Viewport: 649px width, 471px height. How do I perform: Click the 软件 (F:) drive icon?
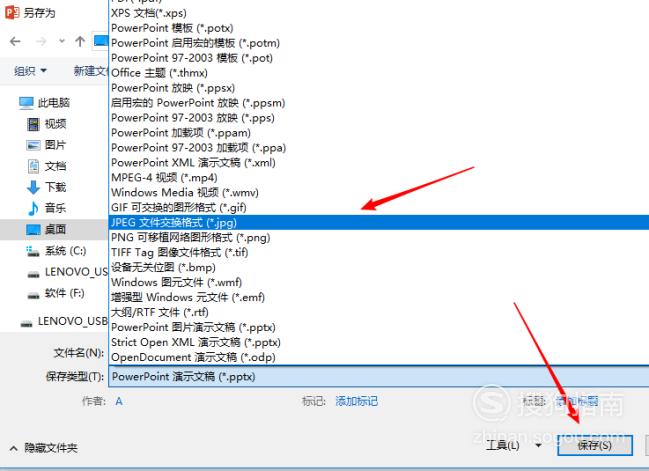33,295
